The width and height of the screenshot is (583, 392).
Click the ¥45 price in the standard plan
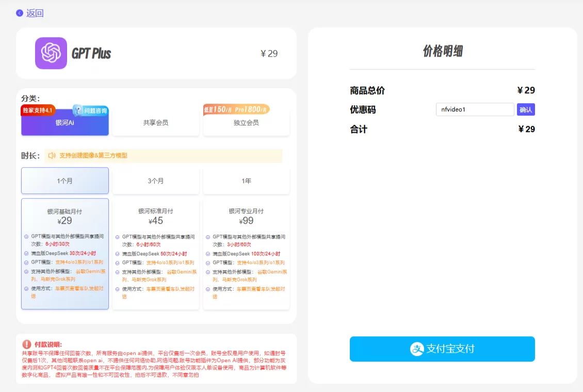pos(156,221)
